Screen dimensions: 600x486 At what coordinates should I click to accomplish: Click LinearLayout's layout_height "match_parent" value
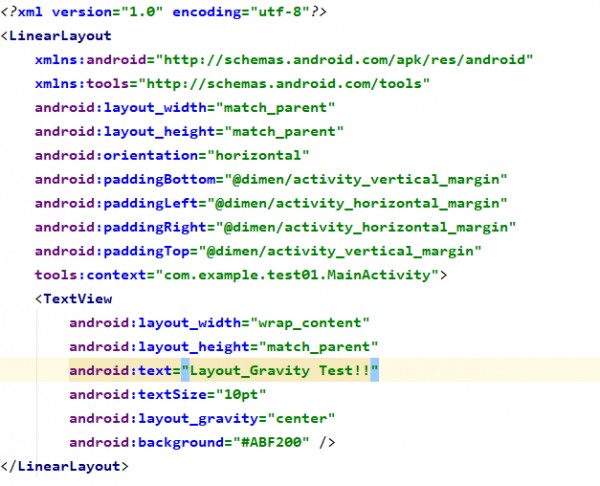point(284,132)
